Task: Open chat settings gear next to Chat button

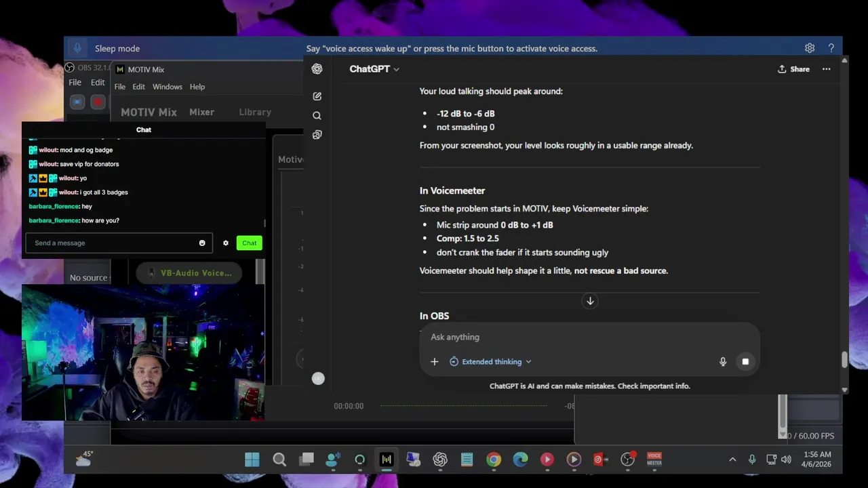Action: click(226, 243)
